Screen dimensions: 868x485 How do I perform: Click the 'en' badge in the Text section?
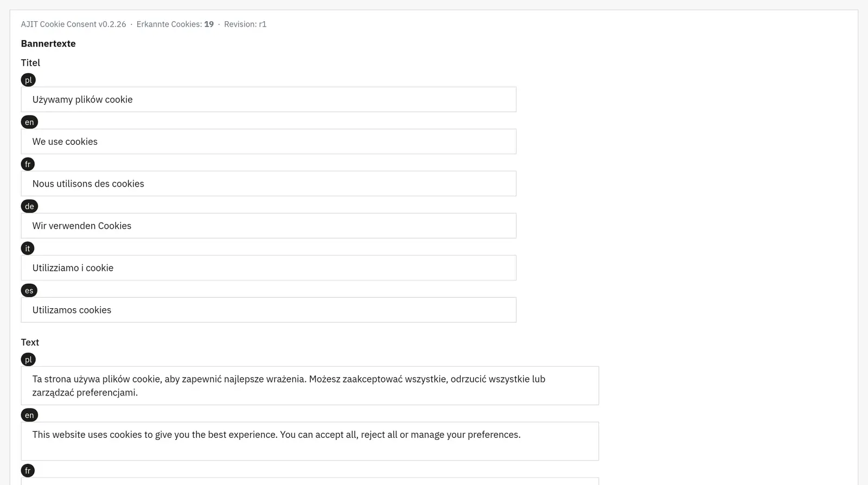tap(29, 415)
